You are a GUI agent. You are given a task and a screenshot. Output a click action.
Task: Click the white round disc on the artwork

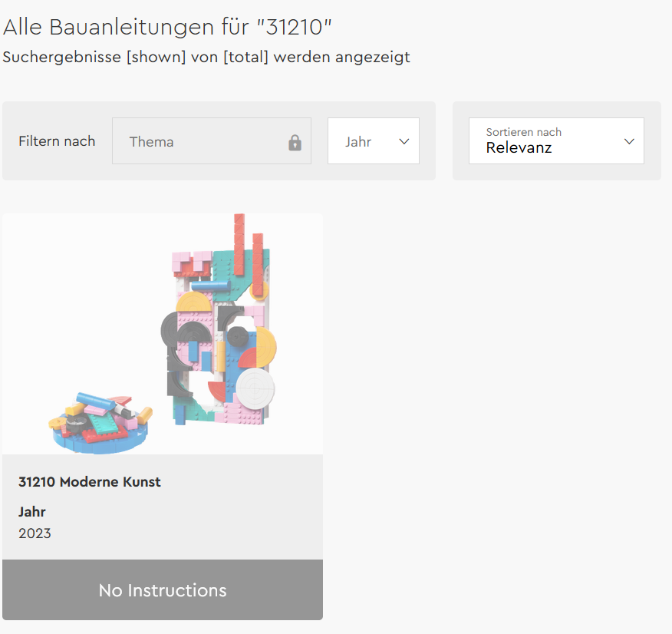[255, 388]
